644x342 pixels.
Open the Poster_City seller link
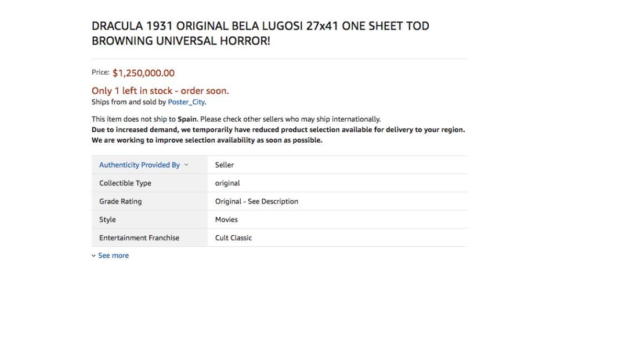tap(186, 102)
